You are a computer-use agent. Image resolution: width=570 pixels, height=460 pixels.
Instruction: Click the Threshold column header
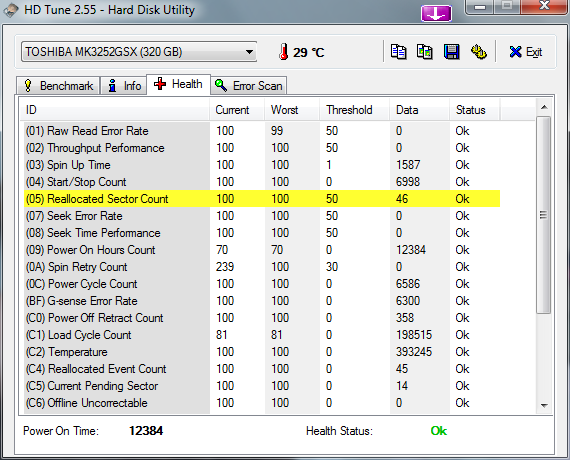(x=355, y=110)
